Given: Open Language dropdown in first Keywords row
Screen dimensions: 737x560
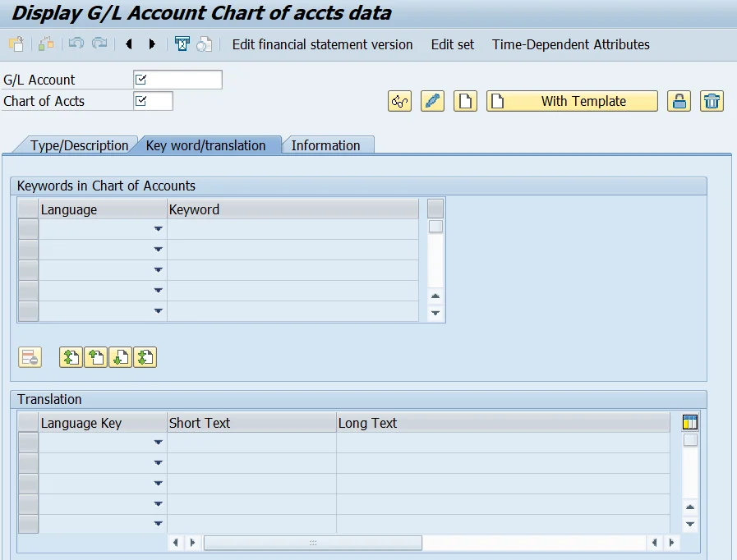Looking at the screenshot, I should click(158, 229).
